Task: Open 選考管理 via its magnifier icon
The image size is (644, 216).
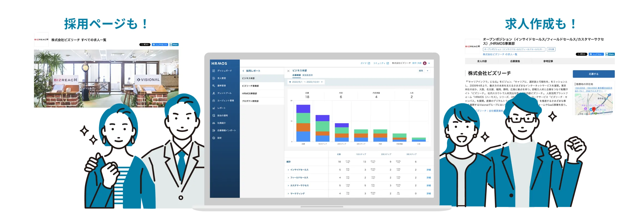Action: click(214, 86)
